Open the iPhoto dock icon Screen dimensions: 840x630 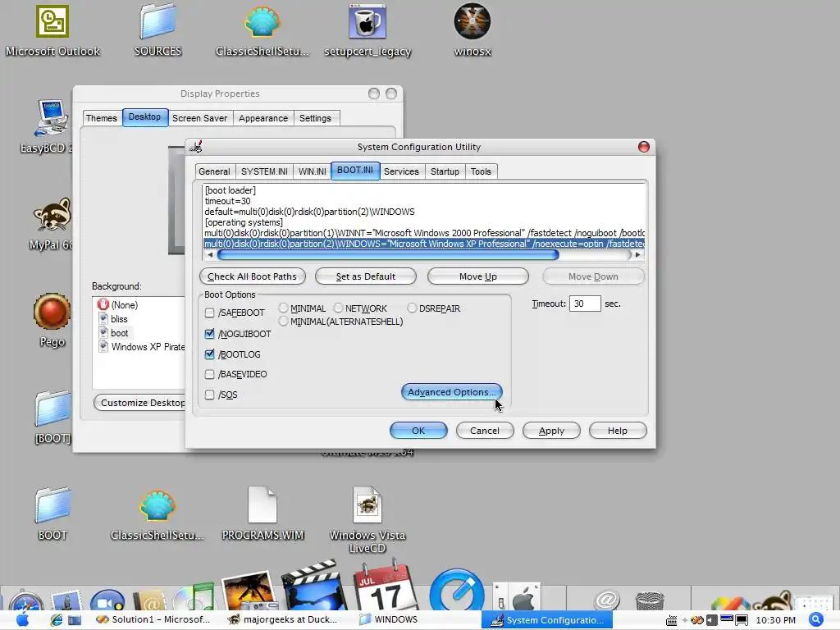click(249, 591)
